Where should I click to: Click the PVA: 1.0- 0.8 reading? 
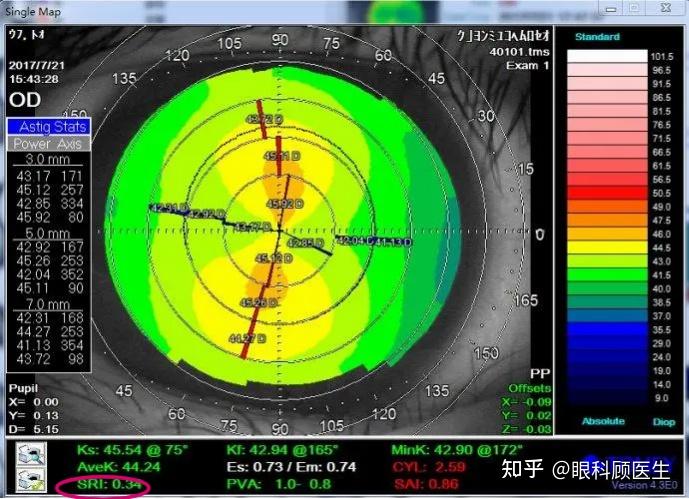[279, 484]
